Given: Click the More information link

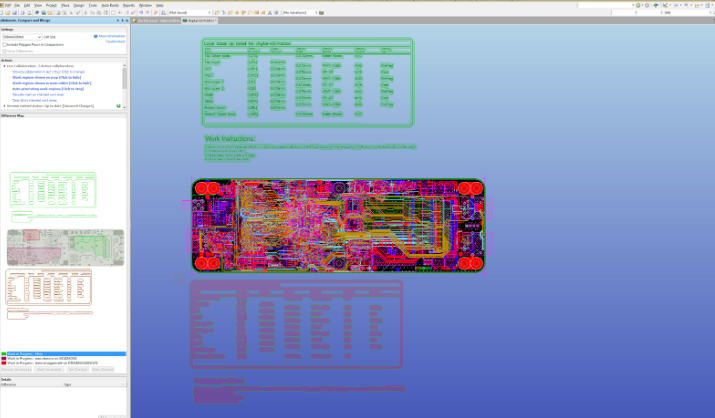Looking at the screenshot, I should (112, 36).
